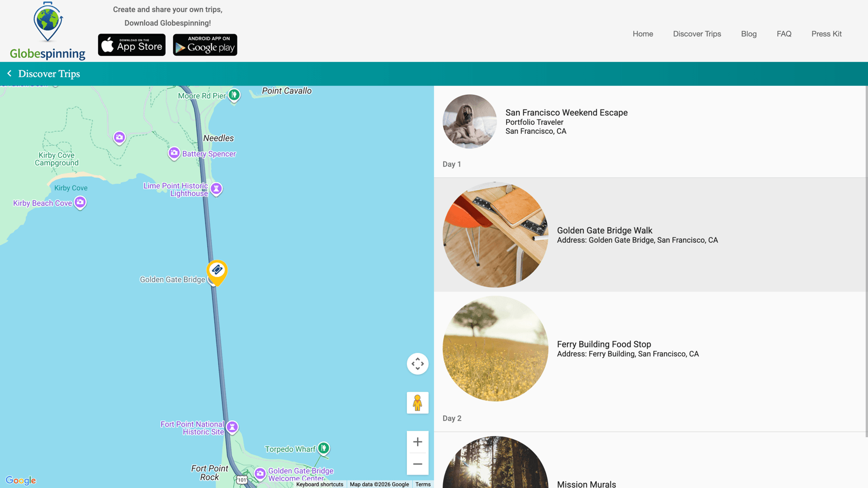Open the map Terms link
Viewport: 868px width, 488px height.
(x=423, y=484)
